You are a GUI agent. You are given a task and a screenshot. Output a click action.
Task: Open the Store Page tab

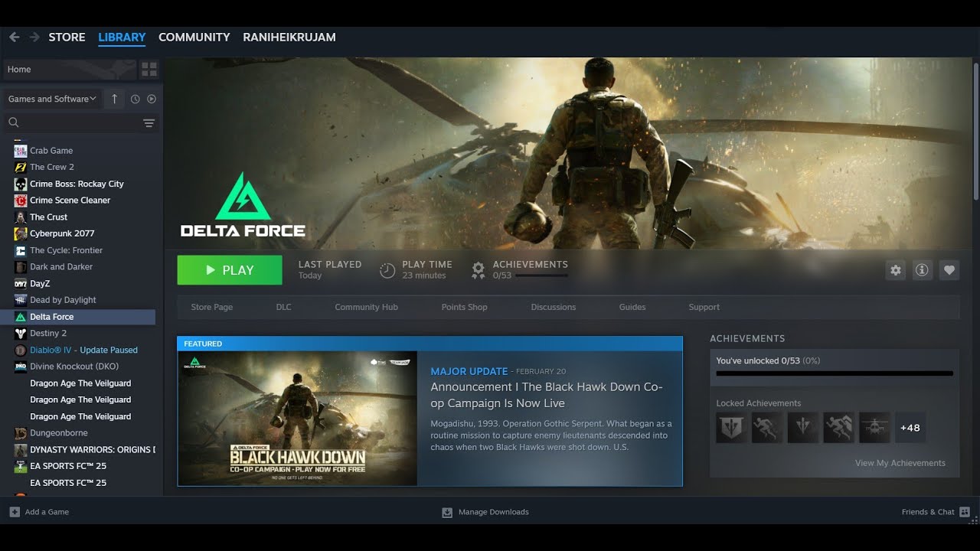(x=212, y=307)
